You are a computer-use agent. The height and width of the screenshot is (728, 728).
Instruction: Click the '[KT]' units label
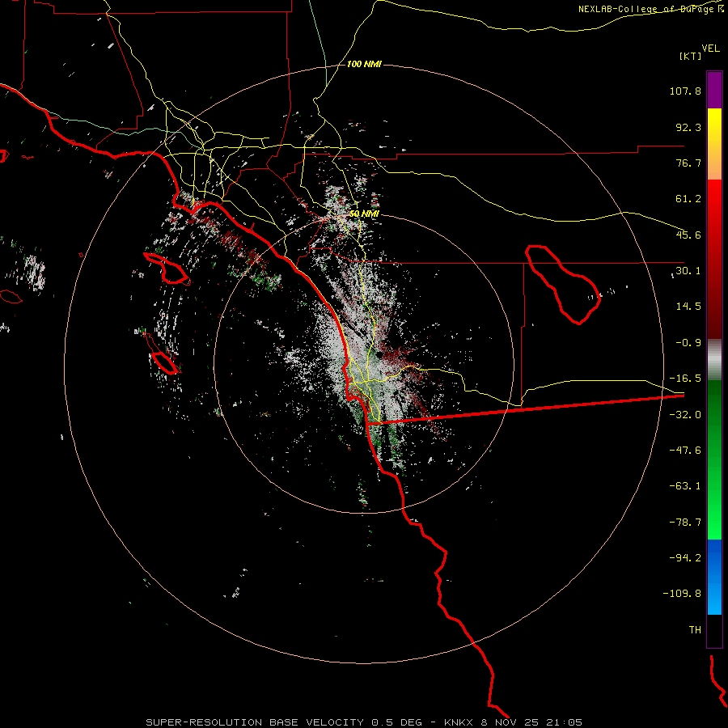coord(691,56)
